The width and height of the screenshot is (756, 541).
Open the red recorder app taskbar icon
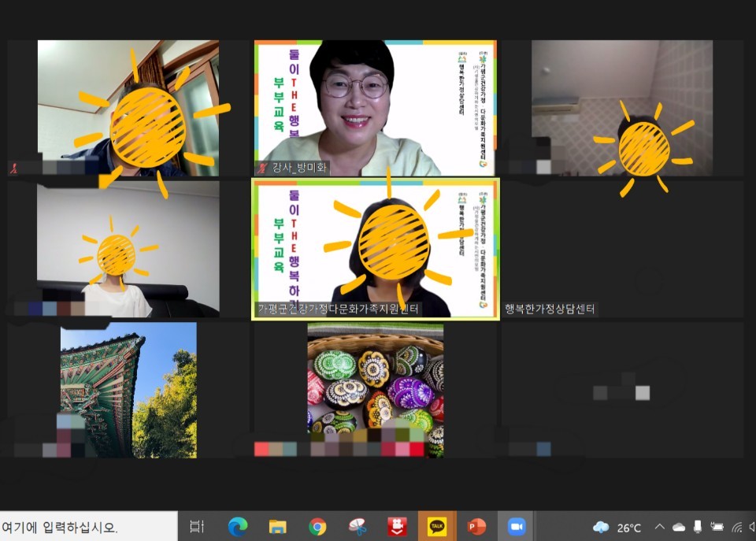tap(397, 527)
